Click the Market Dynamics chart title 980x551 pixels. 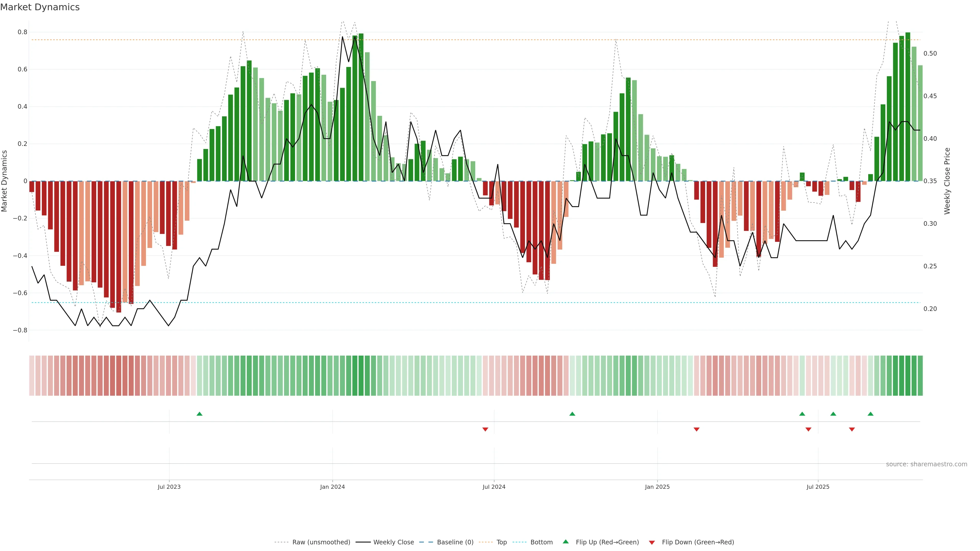click(40, 7)
